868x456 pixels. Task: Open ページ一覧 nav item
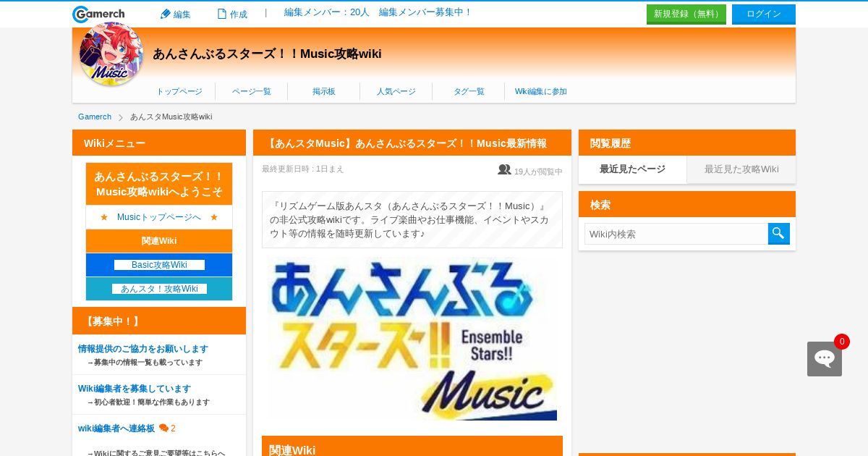(252, 91)
